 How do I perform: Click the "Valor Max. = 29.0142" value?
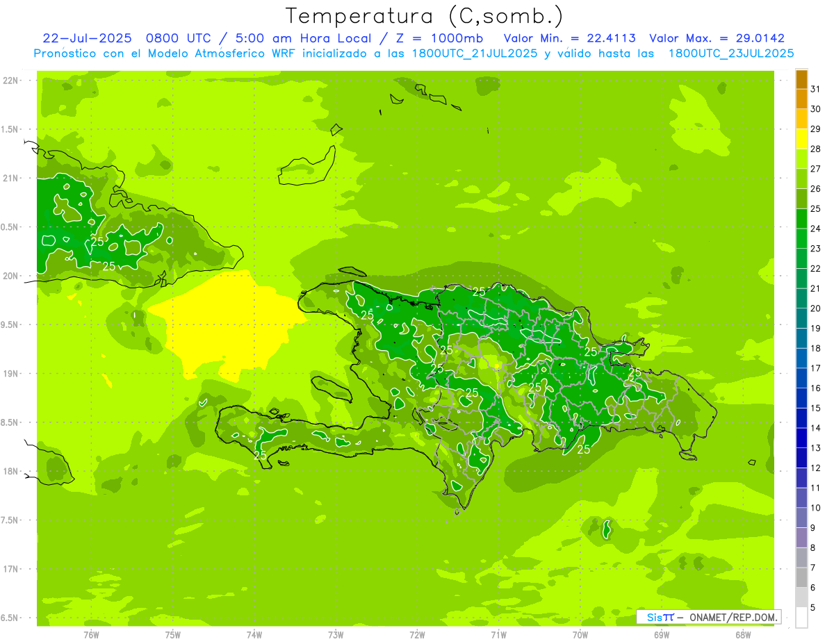(717, 38)
